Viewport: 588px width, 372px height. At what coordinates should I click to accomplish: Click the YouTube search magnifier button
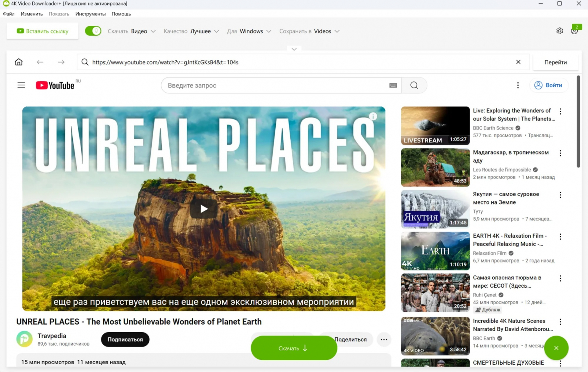[414, 85]
